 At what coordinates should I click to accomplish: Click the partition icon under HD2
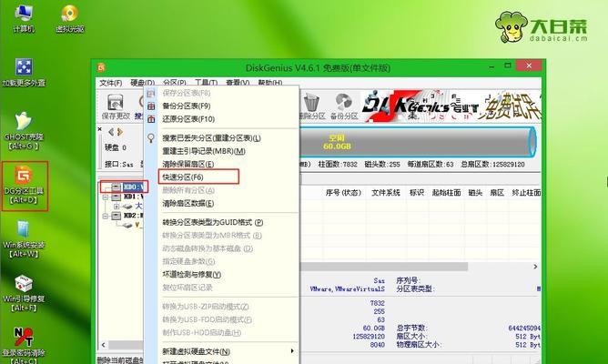127,225
